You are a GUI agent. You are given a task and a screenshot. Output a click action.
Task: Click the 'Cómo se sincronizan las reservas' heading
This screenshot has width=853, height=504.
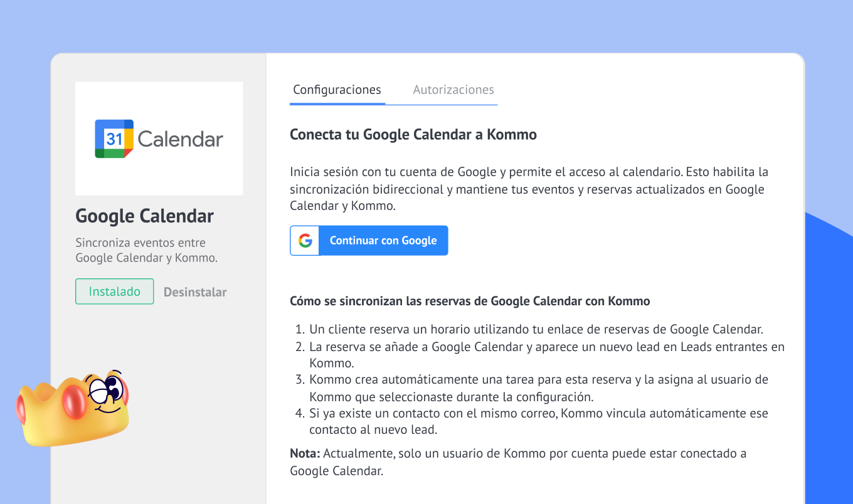(469, 301)
